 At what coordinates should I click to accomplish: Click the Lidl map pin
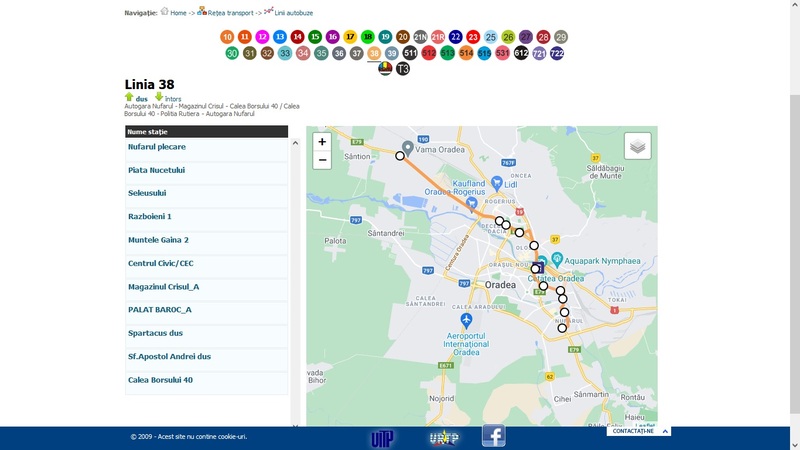496,183
